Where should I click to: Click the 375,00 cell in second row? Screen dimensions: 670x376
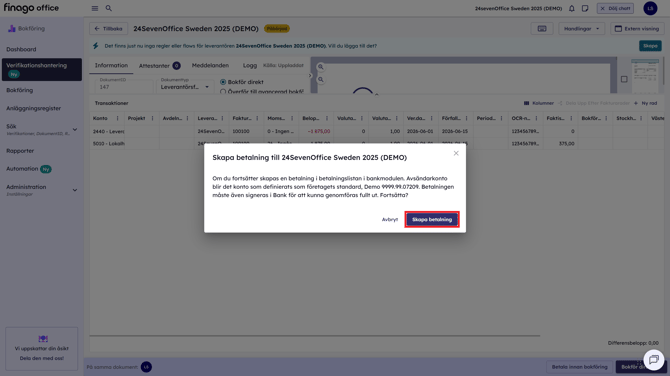click(561, 144)
